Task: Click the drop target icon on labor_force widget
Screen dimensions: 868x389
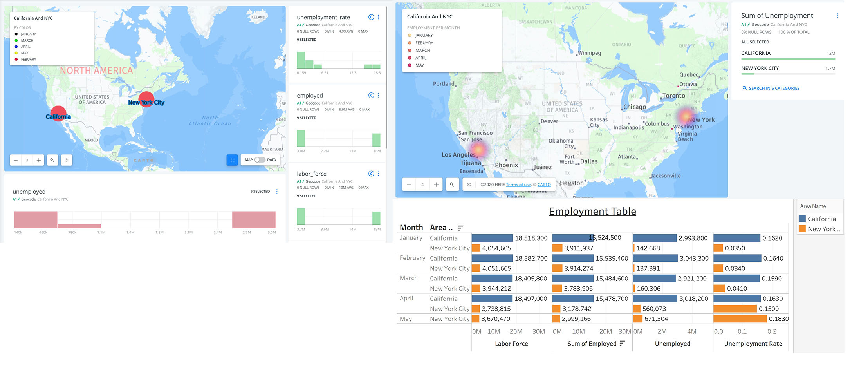Action: pyautogui.click(x=371, y=173)
